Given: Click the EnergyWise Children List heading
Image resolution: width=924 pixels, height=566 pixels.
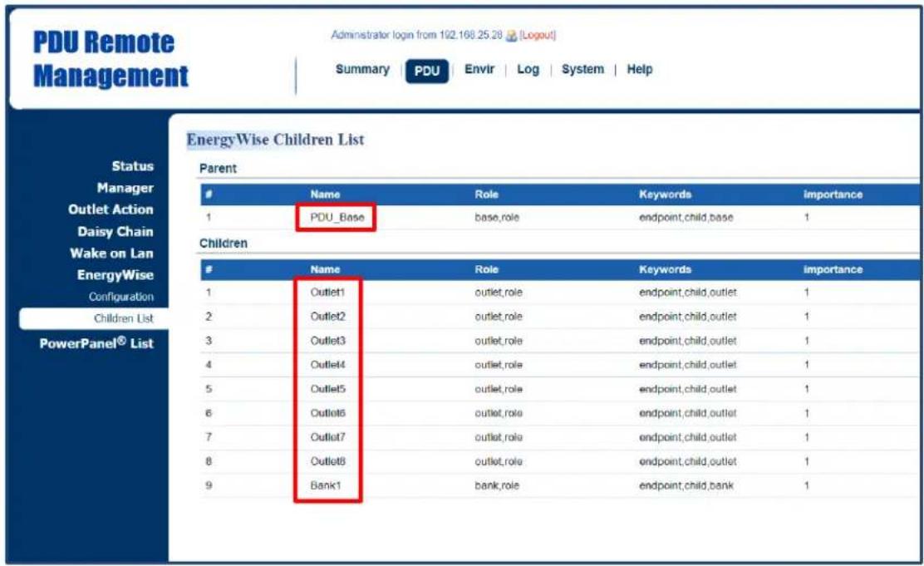Looking at the screenshot, I should click(275, 140).
